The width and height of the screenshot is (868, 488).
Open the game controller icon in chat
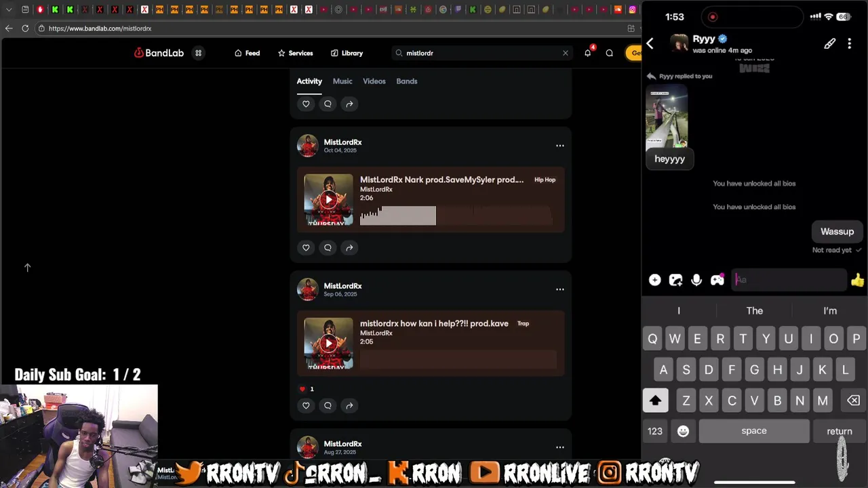(717, 280)
